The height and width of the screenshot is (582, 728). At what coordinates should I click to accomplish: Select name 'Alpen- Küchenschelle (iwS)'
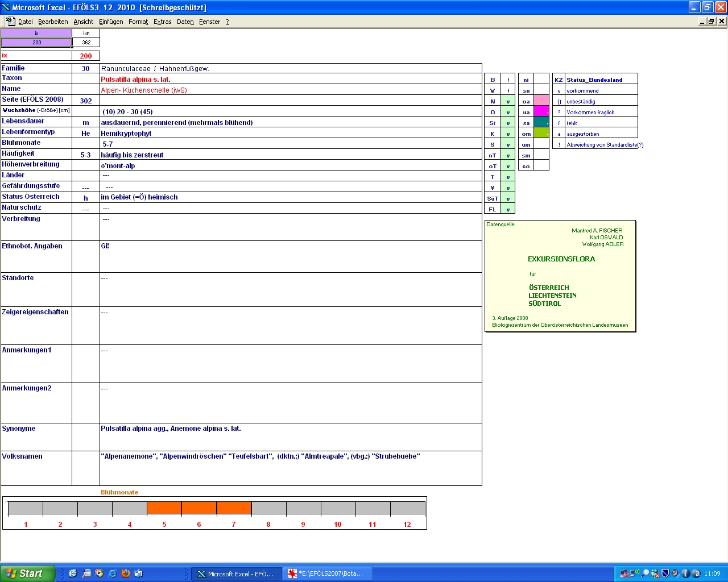point(144,90)
